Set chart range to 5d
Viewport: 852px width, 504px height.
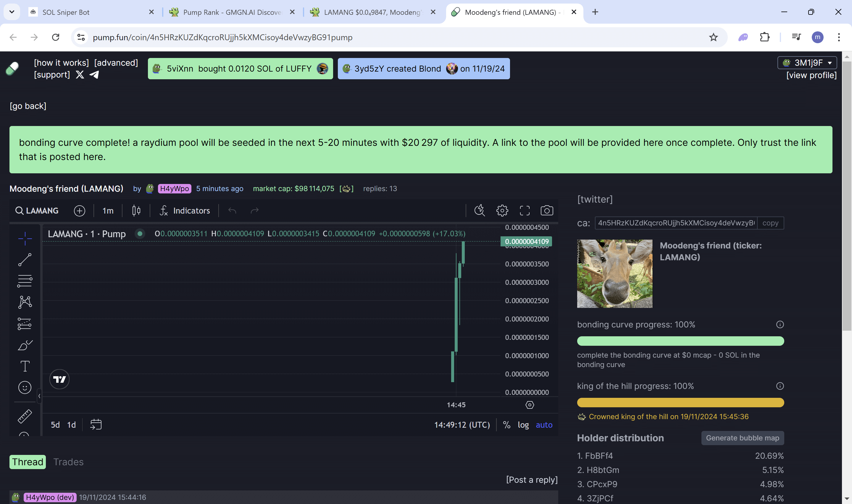click(x=55, y=425)
